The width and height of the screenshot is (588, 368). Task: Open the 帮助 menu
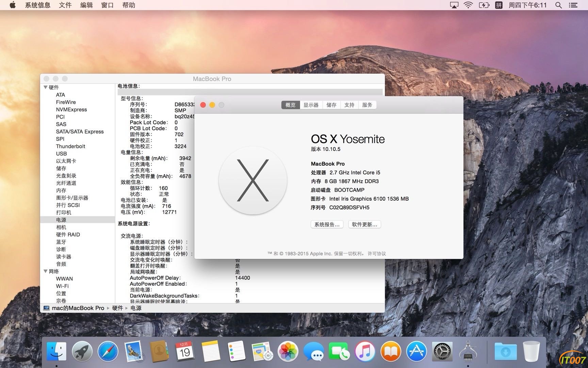[x=129, y=5]
